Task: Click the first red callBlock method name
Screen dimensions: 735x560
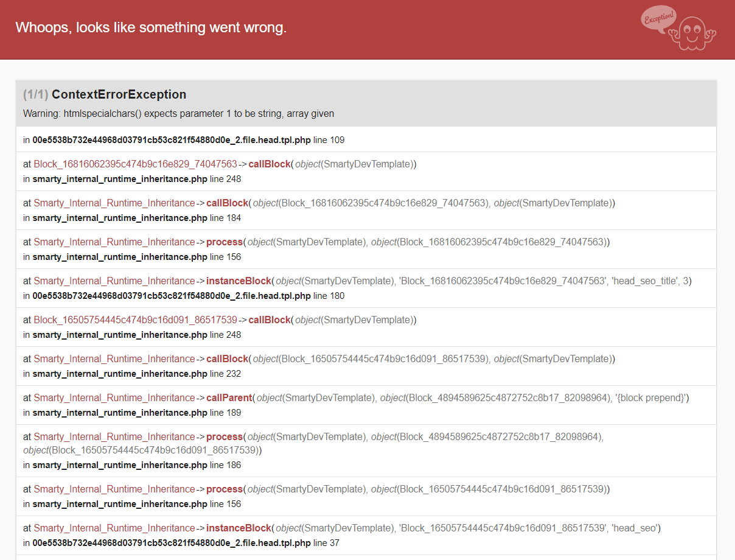Action: tap(270, 164)
